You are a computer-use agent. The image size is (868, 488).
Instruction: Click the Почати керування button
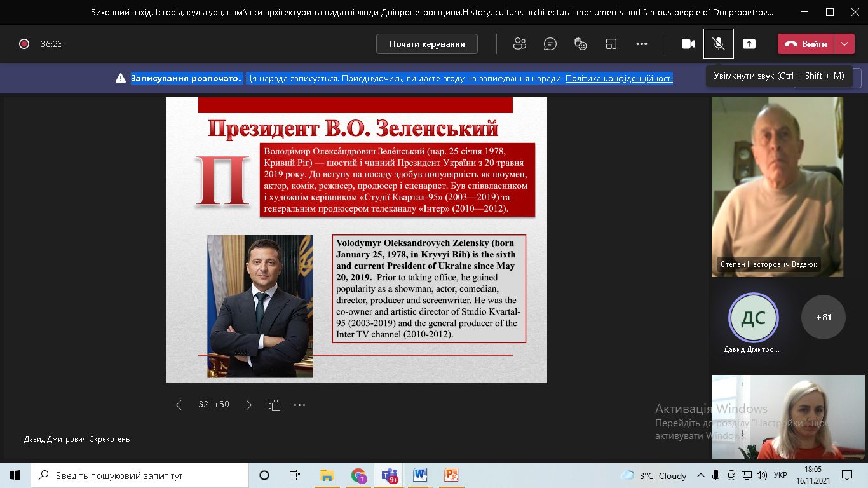[x=427, y=44]
